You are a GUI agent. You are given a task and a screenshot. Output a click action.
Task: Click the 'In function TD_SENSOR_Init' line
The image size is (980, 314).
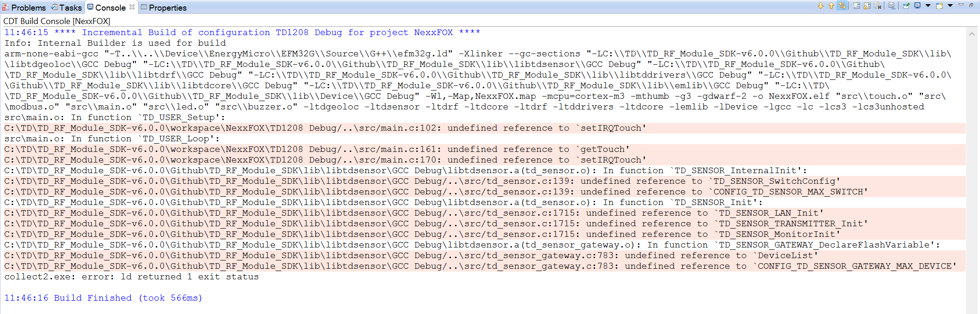coord(383,202)
